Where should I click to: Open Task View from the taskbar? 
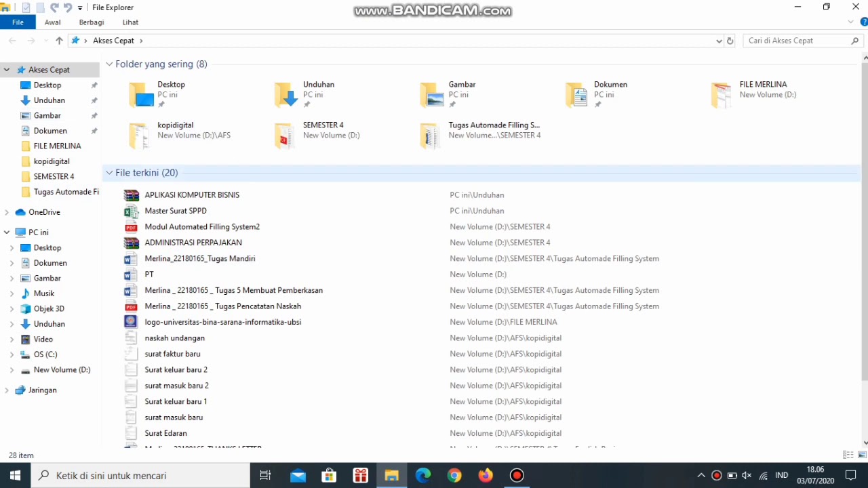pyautogui.click(x=266, y=475)
